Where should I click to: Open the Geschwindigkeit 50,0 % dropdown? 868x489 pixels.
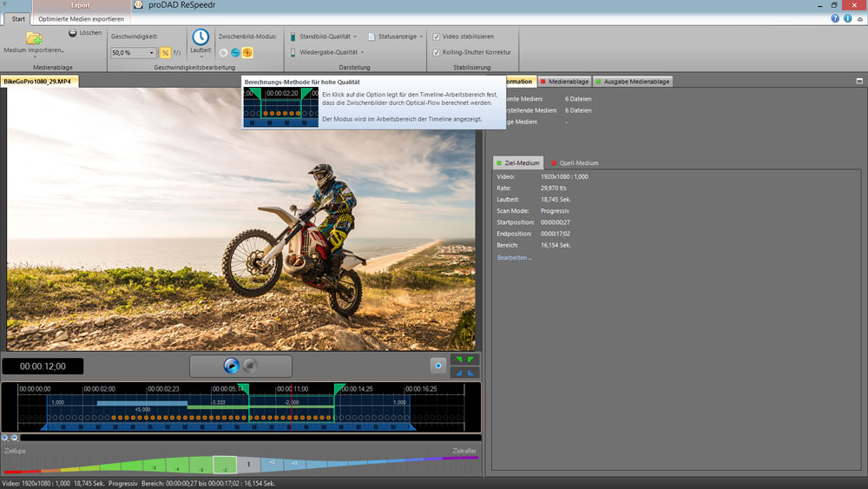[x=151, y=53]
